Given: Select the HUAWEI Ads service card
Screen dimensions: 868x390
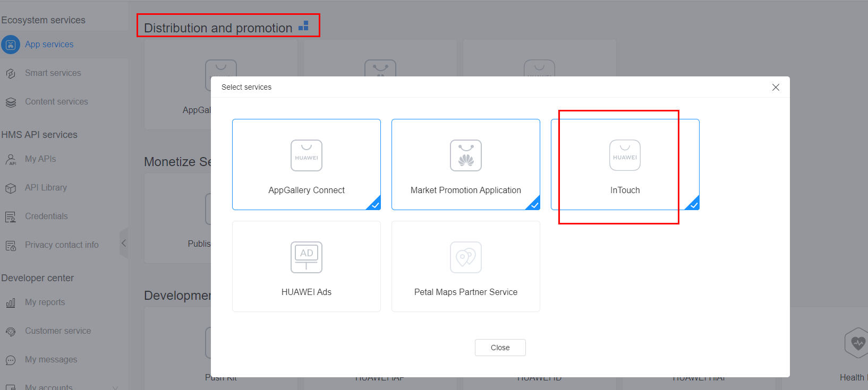Looking at the screenshot, I should click(307, 266).
